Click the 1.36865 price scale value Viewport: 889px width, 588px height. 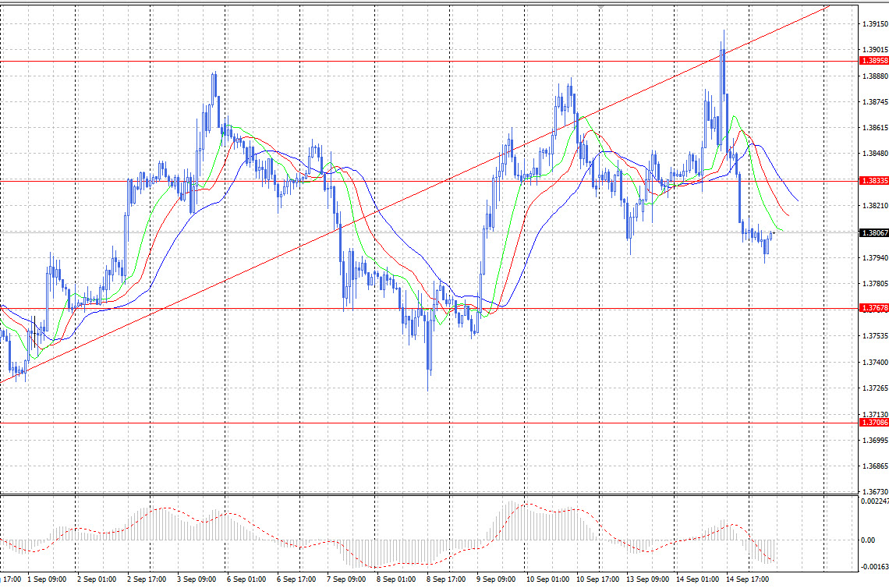[x=875, y=466]
